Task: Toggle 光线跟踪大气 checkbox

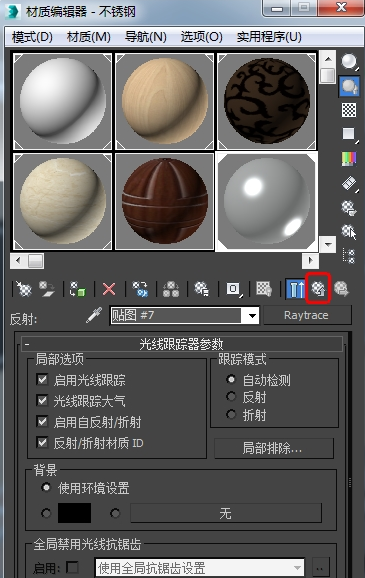Action: [42, 400]
